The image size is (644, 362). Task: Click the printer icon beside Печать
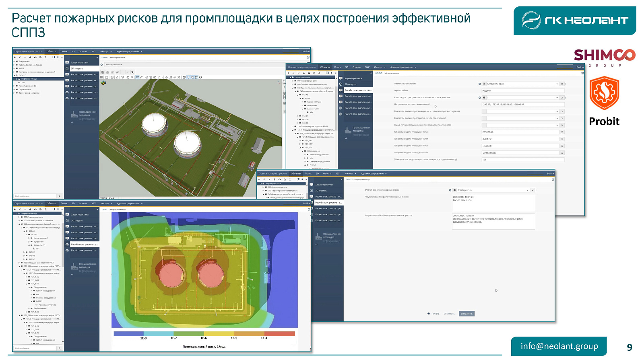429,314
